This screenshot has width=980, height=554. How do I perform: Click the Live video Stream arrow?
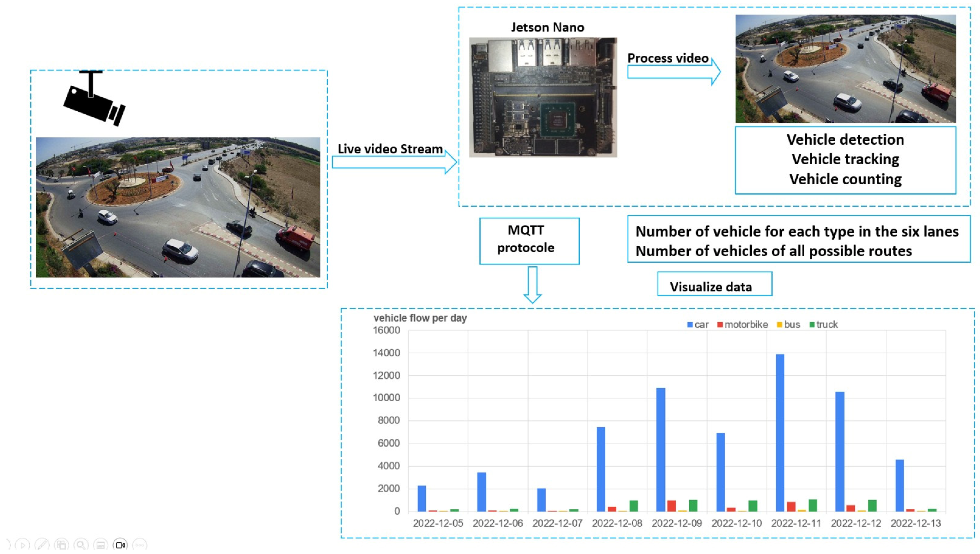coord(394,162)
